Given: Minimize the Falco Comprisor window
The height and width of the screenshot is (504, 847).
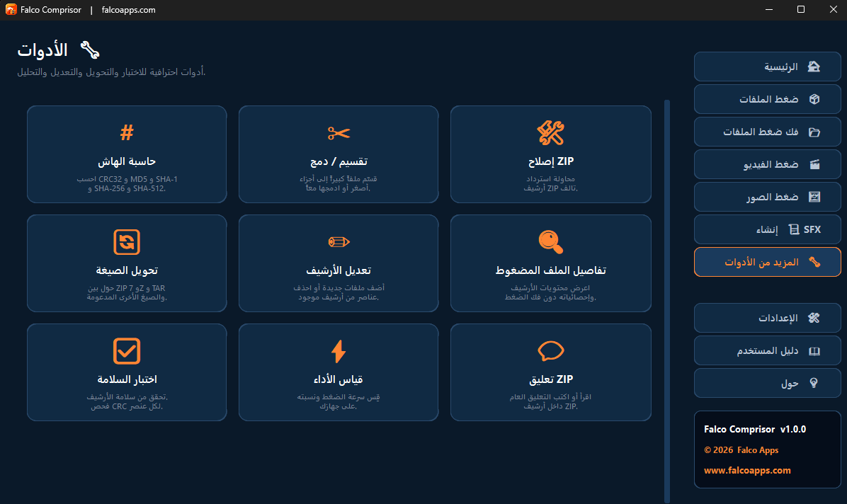Looking at the screenshot, I should click(768, 10).
